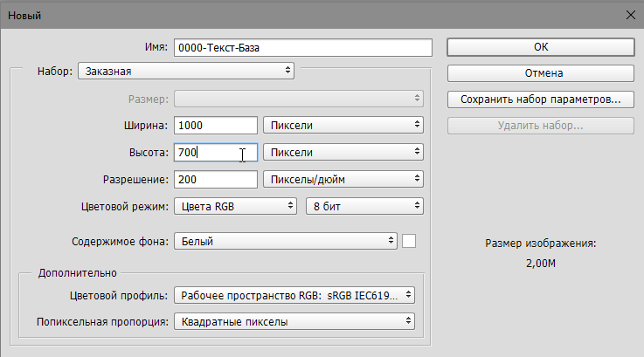Click the white background color swatch
This screenshot has height=357, width=644.
(409, 241)
